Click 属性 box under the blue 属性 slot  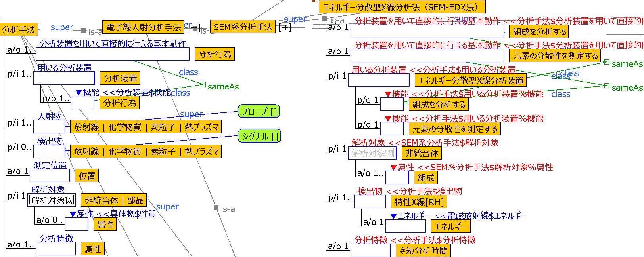[x=105, y=225]
